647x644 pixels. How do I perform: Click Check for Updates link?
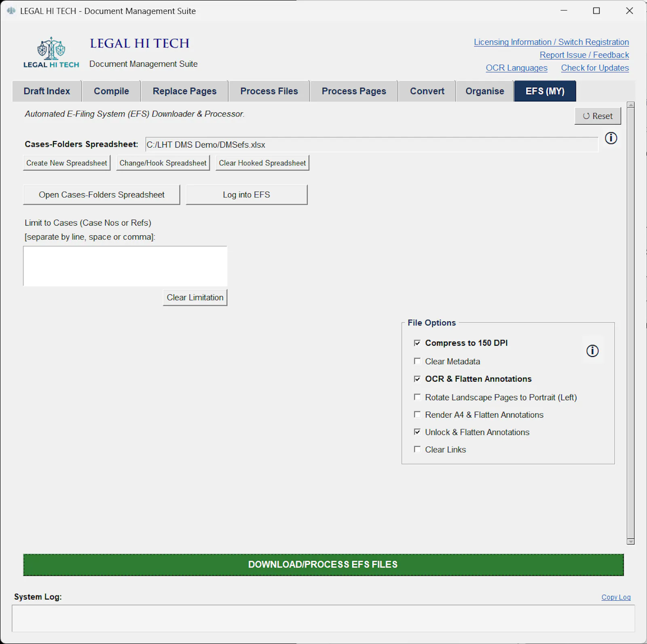pyautogui.click(x=595, y=68)
